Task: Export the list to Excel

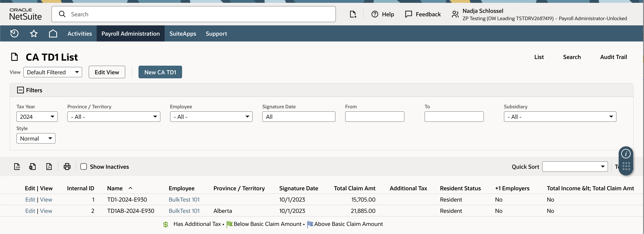Action: coord(33,167)
